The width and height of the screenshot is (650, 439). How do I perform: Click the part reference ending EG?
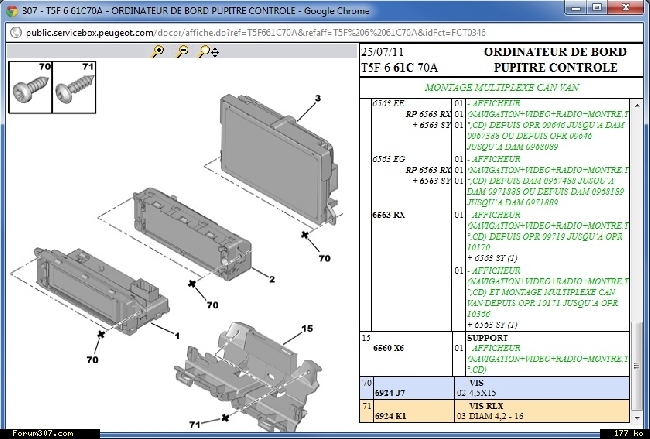tap(388, 159)
